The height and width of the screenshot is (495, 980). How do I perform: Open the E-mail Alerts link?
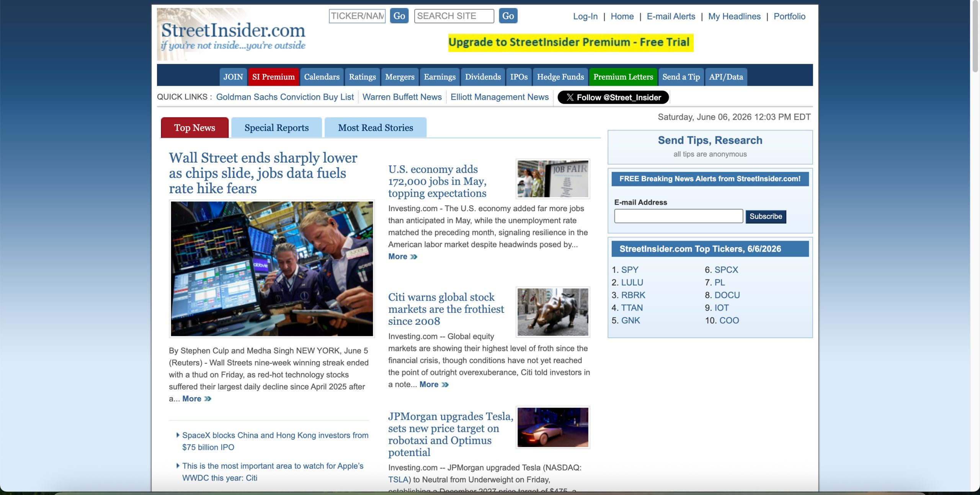(x=671, y=16)
